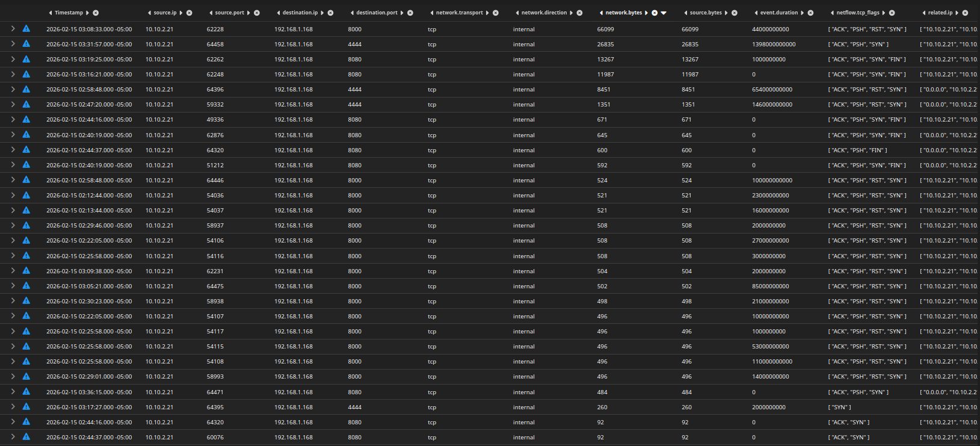Screen dimensions: 980x446
Task: Remove the event.duration column via X icon
Action: click(x=810, y=13)
